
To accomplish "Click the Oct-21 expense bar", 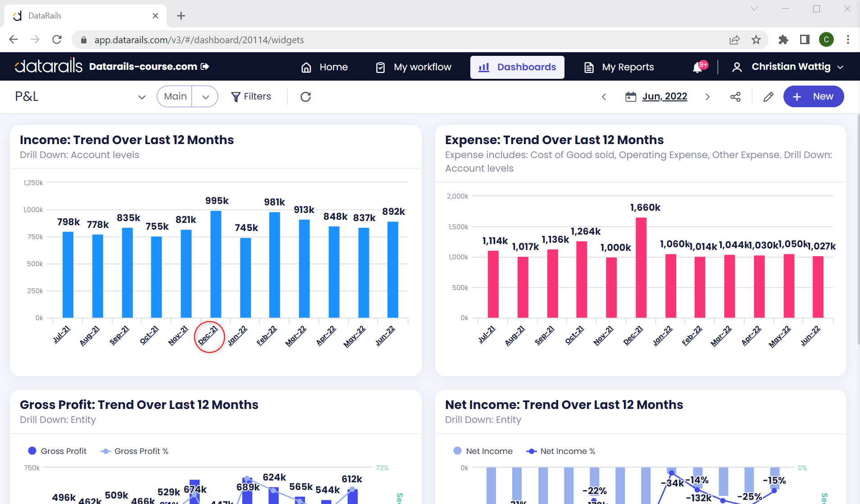I will (x=582, y=279).
